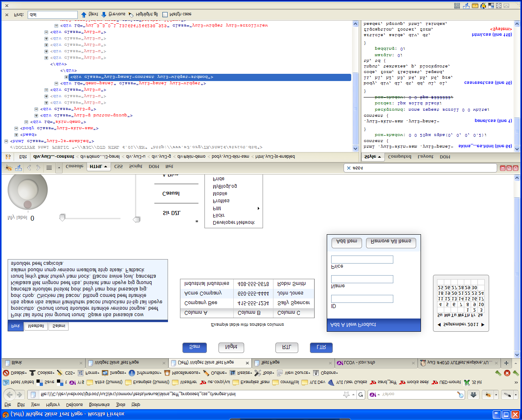
Task: Click the Highlight all highlighter icon
Action: [131, 14]
